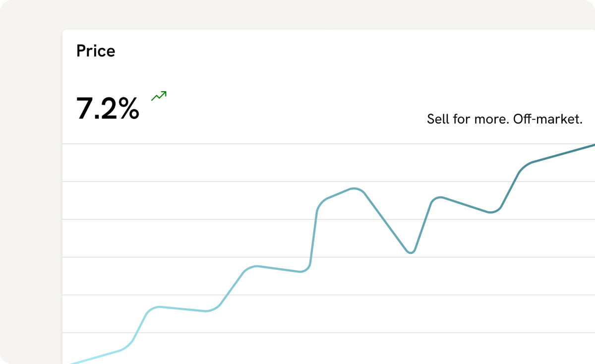Select the first plateau's rounded left shoulder
The width and height of the screenshot is (595, 364).
click(155, 308)
